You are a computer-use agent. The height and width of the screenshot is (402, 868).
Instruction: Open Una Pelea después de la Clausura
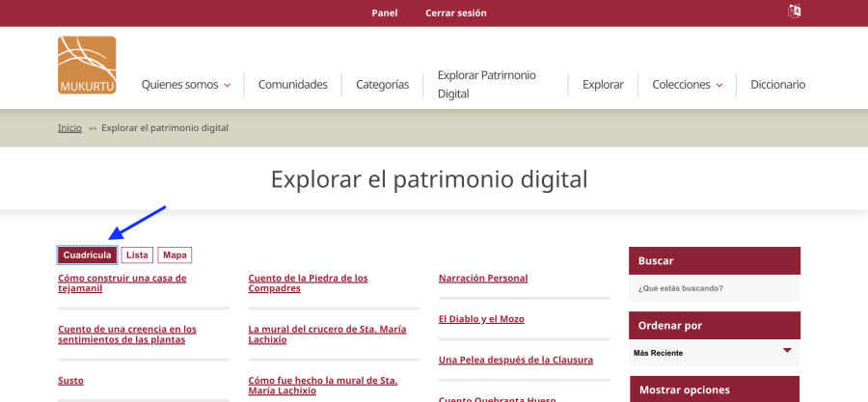coord(515,360)
